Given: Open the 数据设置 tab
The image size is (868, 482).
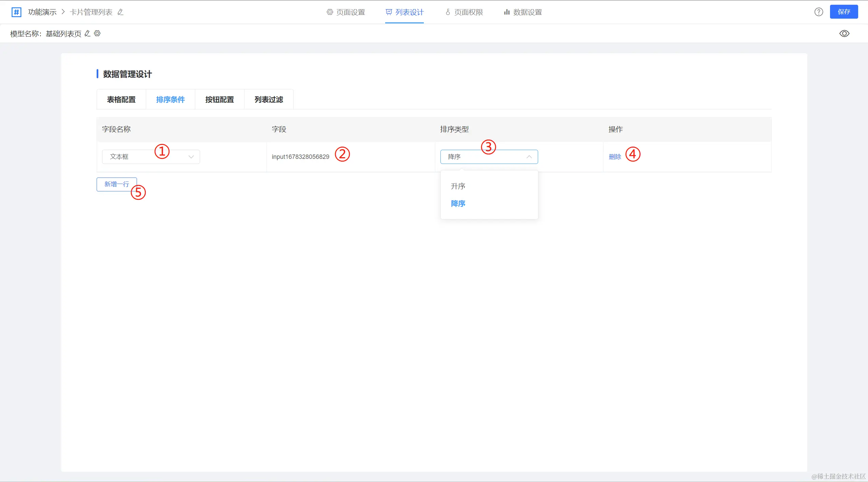Looking at the screenshot, I should pyautogui.click(x=523, y=12).
